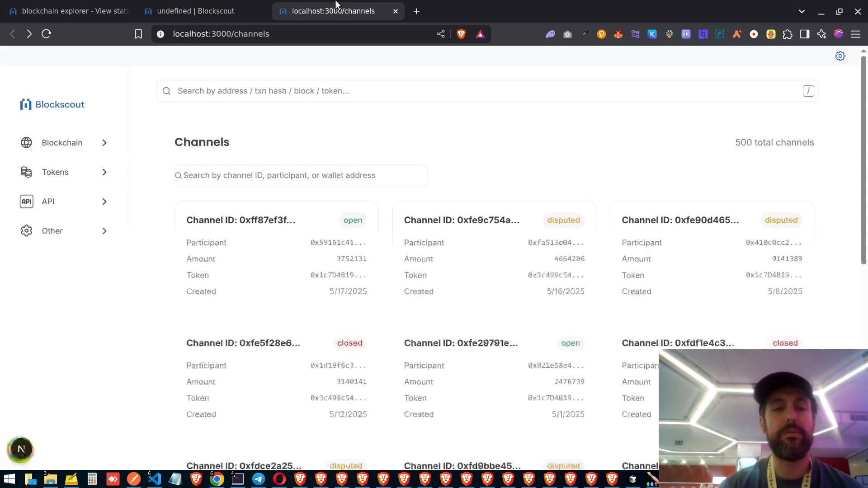Open Brave Shields lion icon

point(461,34)
